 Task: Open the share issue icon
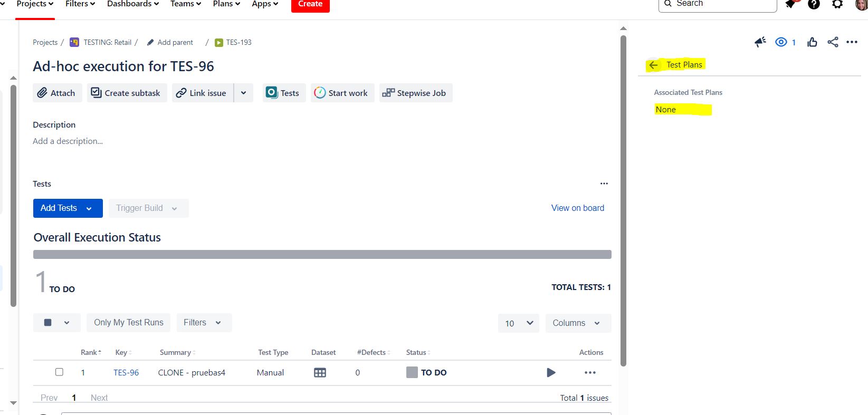pyautogui.click(x=833, y=42)
